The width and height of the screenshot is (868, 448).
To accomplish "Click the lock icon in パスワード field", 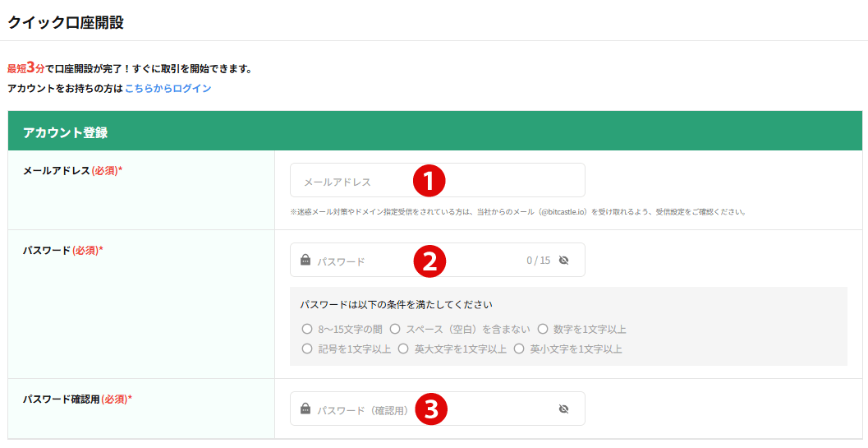I will coord(305,260).
